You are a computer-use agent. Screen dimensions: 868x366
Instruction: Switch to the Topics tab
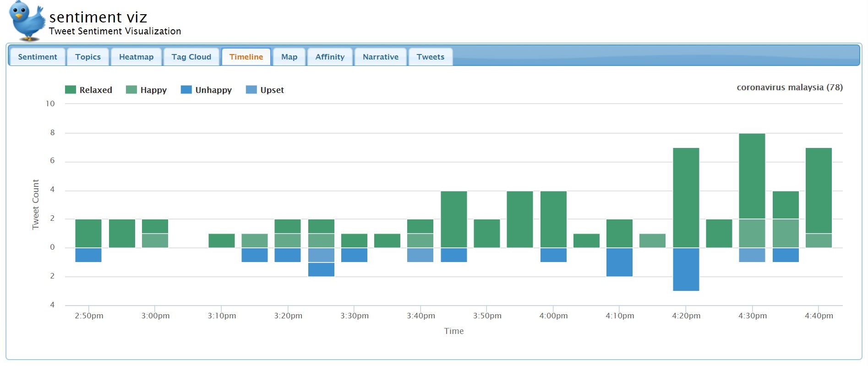point(88,57)
